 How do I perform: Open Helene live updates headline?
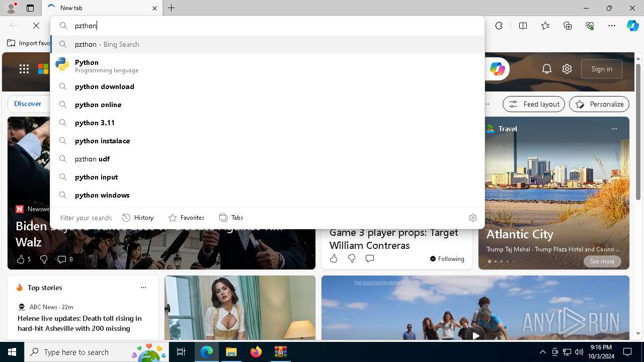pyautogui.click(x=79, y=323)
